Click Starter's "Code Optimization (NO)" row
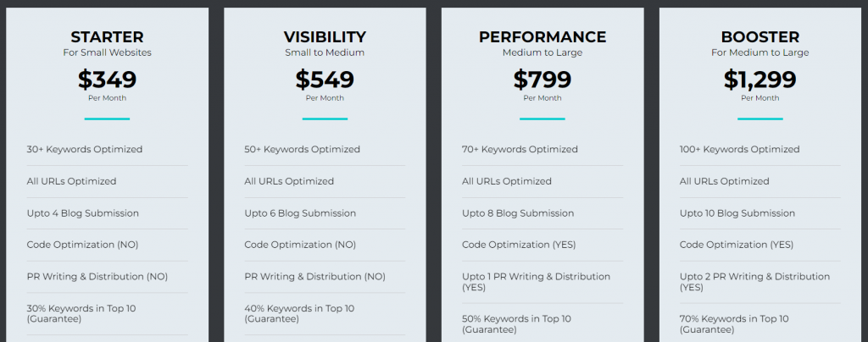The height and width of the screenshot is (342, 868). pos(82,245)
